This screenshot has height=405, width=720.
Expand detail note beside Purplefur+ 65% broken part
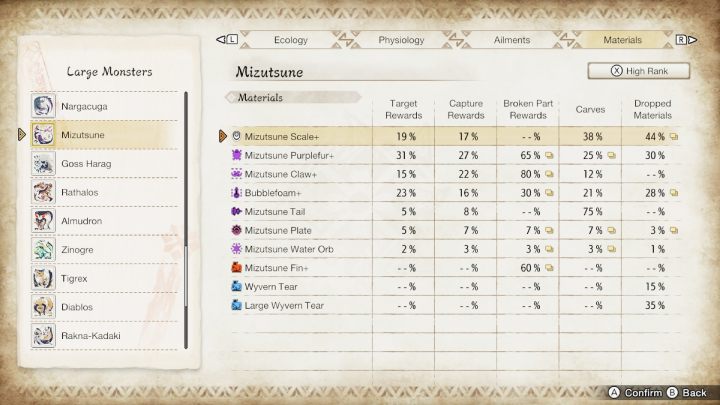(549, 155)
